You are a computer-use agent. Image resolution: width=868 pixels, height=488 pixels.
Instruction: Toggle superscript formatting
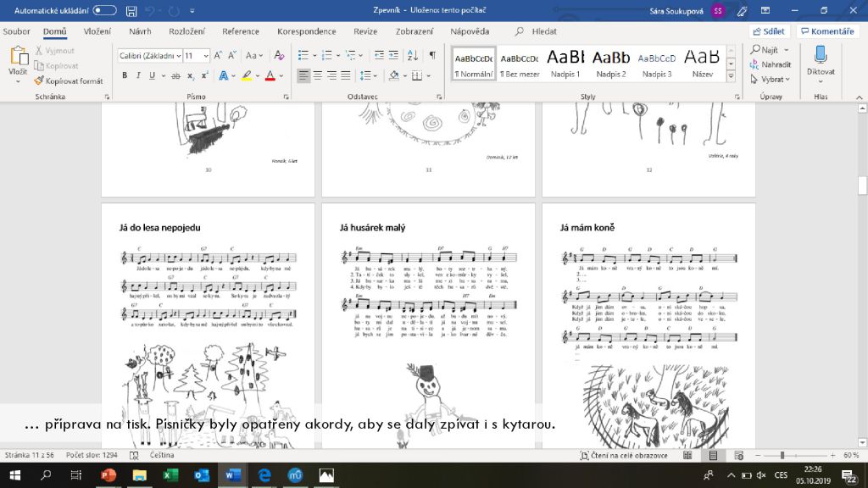(x=204, y=75)
